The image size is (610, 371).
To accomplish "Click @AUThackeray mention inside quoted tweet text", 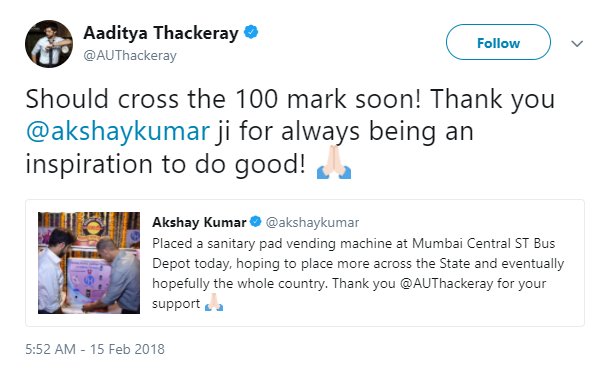I will (x=446, y=283).
